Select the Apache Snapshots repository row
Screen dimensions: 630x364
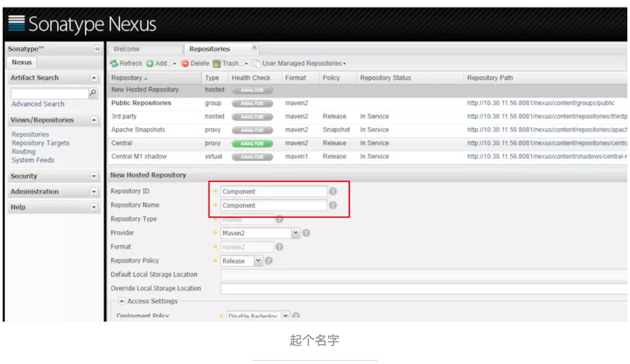click(x=368, y=130)
